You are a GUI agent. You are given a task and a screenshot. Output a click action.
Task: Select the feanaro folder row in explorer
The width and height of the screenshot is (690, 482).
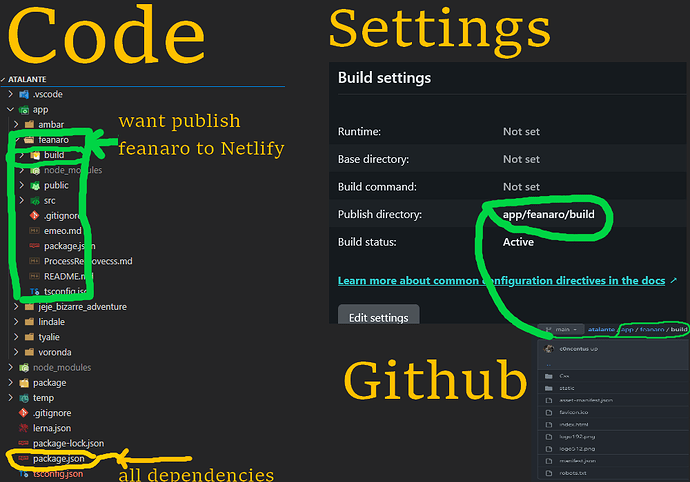(x=53, y=140)
